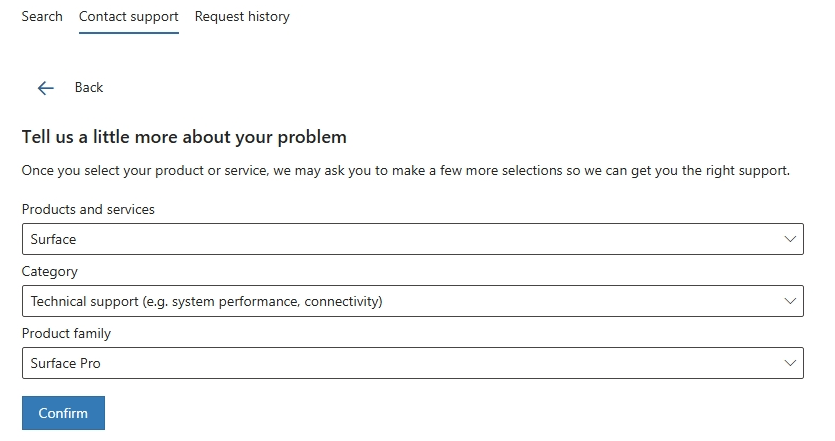Click the underline beneath Contact support tab
The height and width of the screenshot is (441, 835).
point(128,33)
